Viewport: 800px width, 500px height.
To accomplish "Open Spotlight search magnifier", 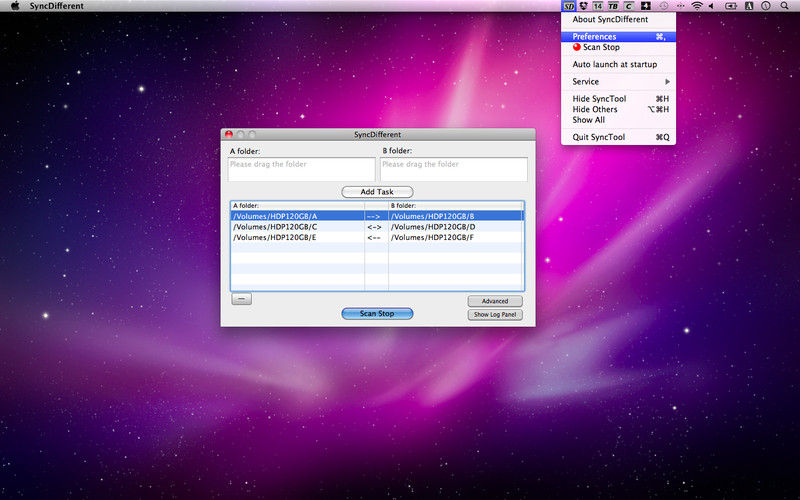I will coord(784,6).
